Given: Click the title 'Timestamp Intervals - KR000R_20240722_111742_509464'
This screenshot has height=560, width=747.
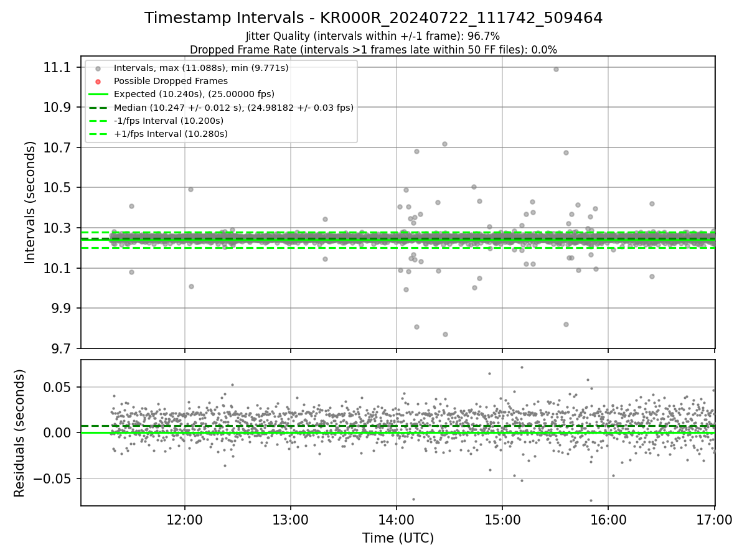Looking at the screenshot, I should click(x=374, y=18).
